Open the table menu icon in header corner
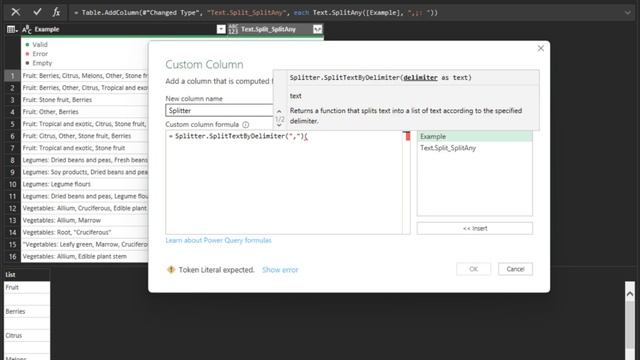This screenshot has height=360, width=640. click(x=11, y=29)
